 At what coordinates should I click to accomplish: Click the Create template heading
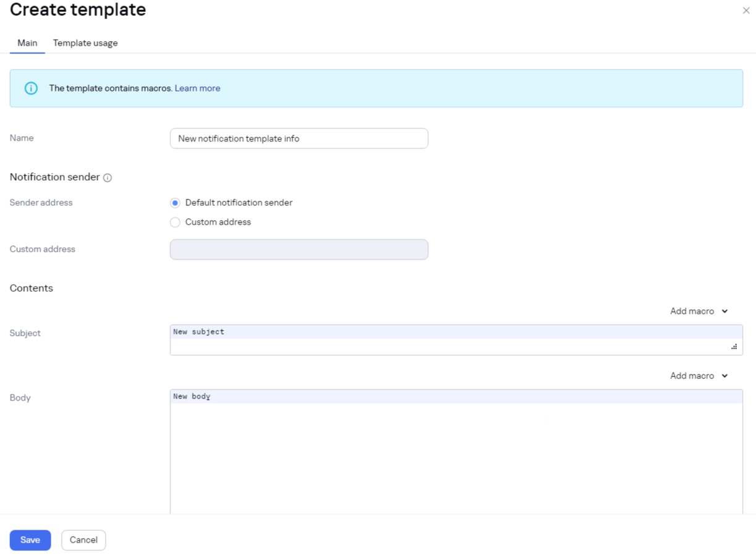pos(78,10)
